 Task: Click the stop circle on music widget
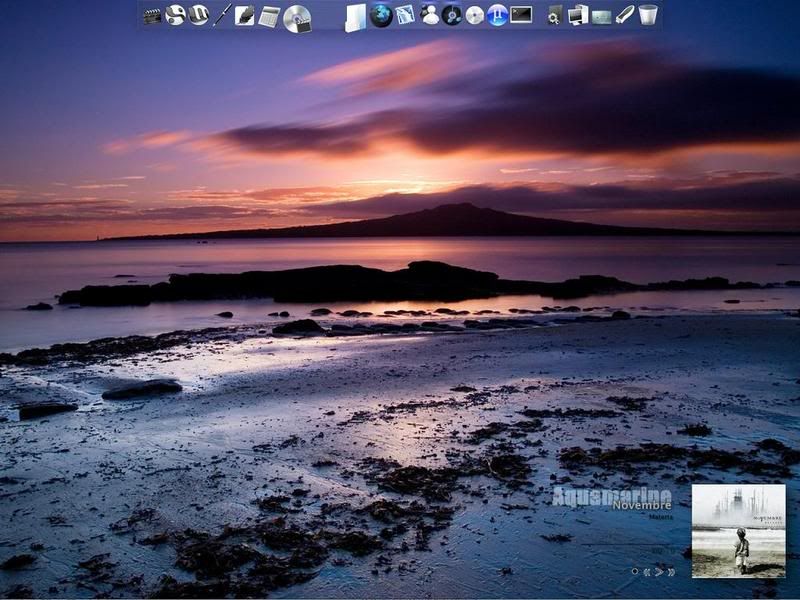635,571
